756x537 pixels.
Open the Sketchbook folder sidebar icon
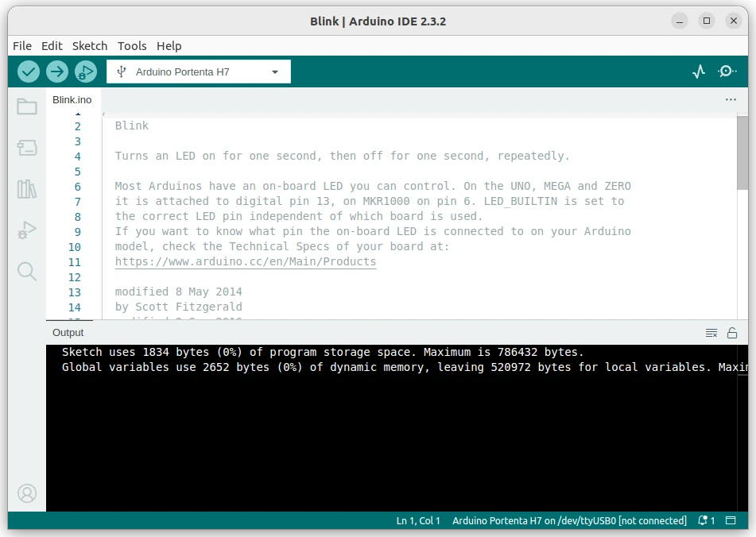click(27, 106)
